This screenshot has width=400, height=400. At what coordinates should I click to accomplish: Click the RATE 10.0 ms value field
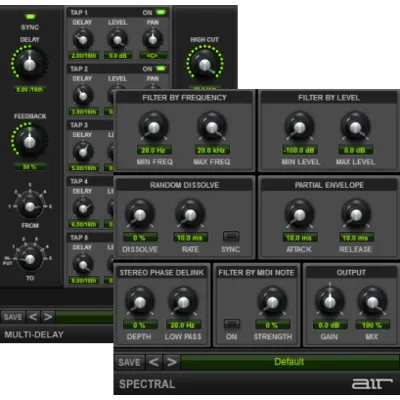coord(190,238)
